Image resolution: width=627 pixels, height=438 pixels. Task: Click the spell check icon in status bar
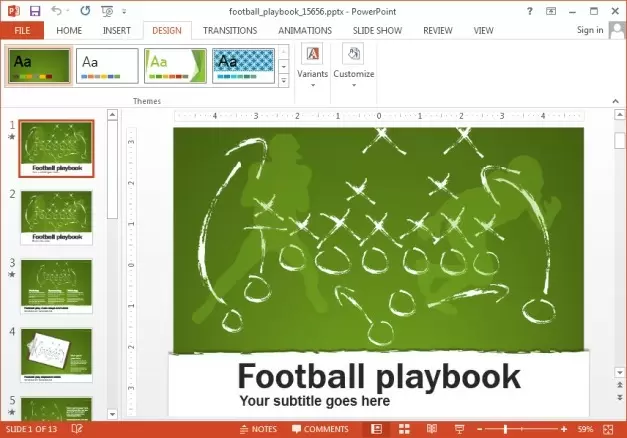[x=77, y=429]
